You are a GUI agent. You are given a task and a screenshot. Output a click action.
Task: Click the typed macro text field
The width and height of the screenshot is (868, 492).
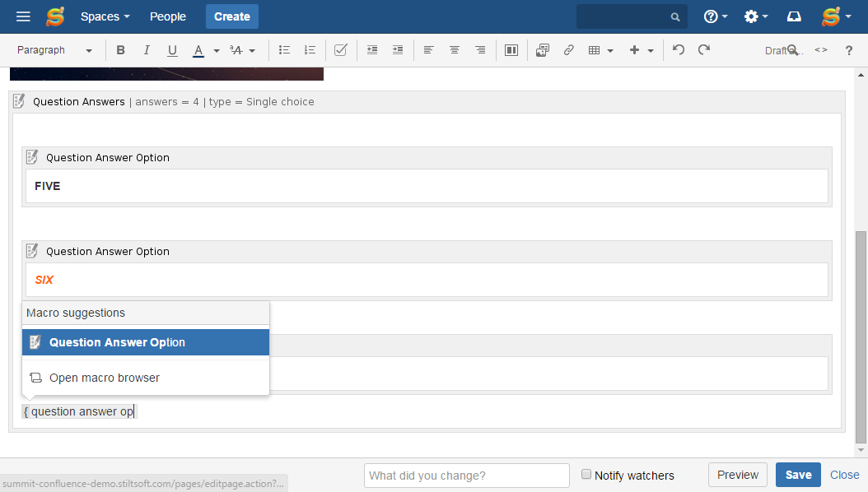tap(79, 411)
